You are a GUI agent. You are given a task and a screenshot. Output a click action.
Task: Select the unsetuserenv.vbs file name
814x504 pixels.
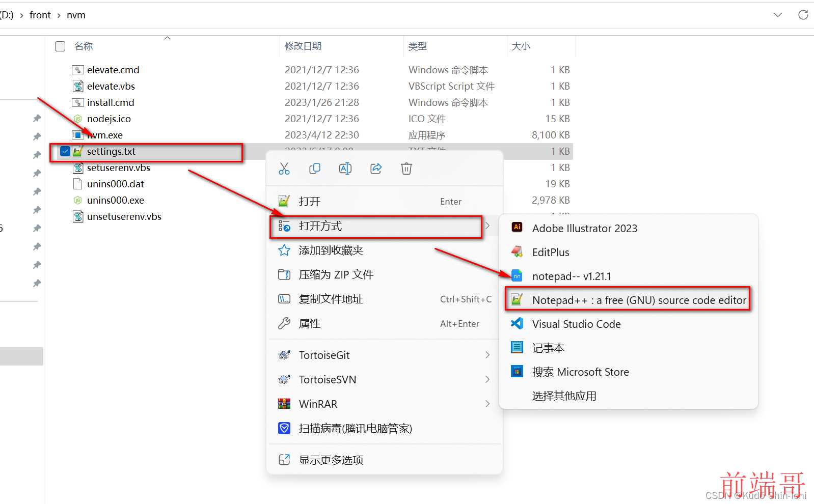pos(124,216)
